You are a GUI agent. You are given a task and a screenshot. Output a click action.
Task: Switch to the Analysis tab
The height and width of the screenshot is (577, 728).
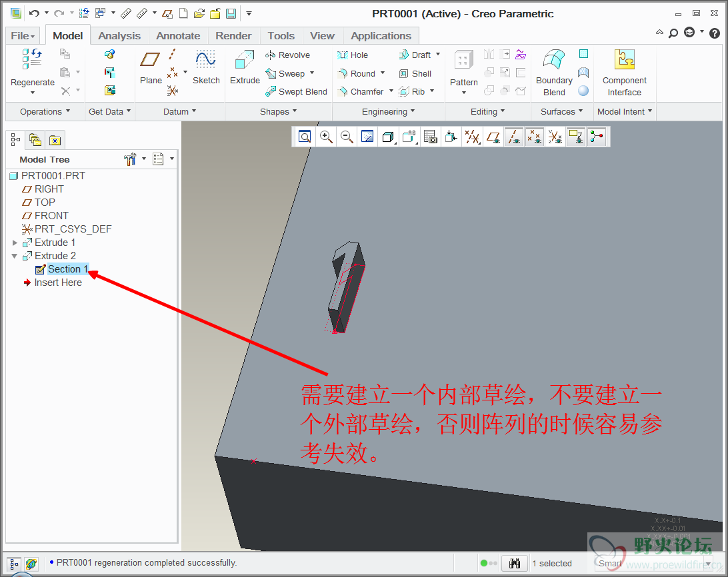[x=119, y=36]
